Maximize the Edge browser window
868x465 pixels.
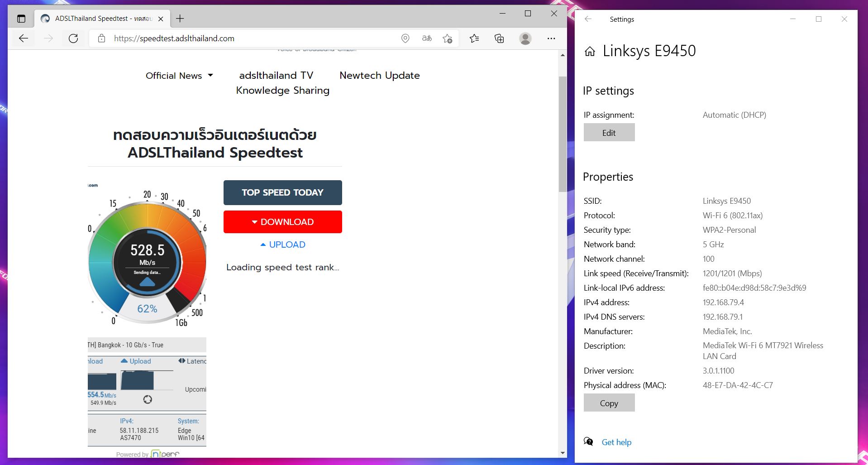pyautogui.click(x=528, y=14)
